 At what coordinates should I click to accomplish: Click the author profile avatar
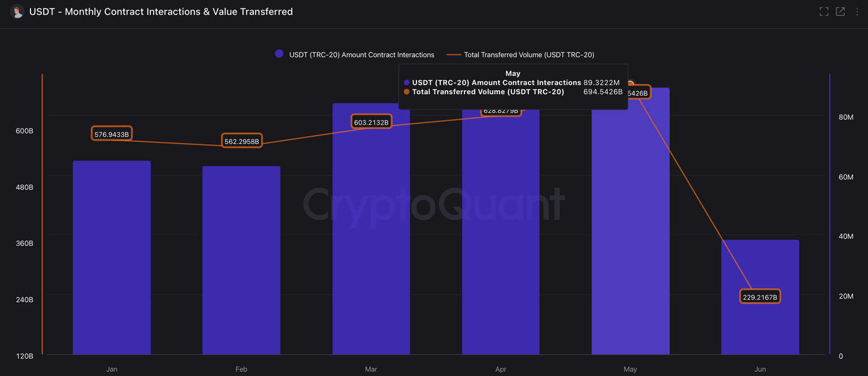17,12
